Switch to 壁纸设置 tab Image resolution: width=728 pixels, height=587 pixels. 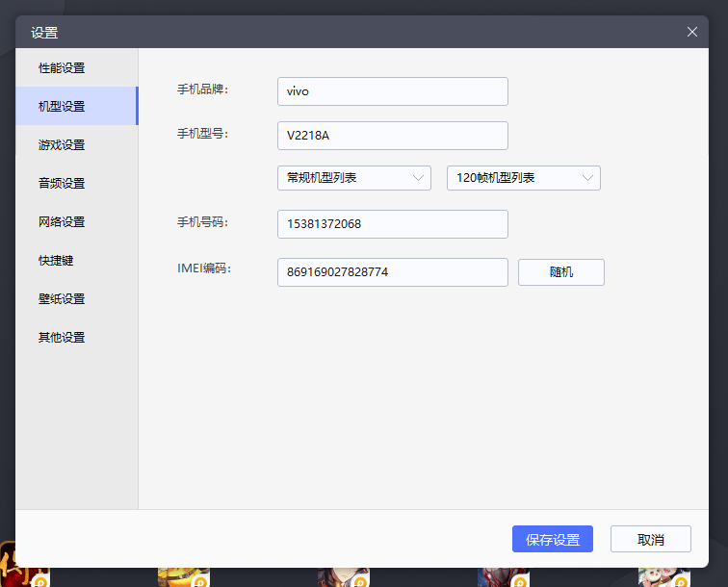62,299
